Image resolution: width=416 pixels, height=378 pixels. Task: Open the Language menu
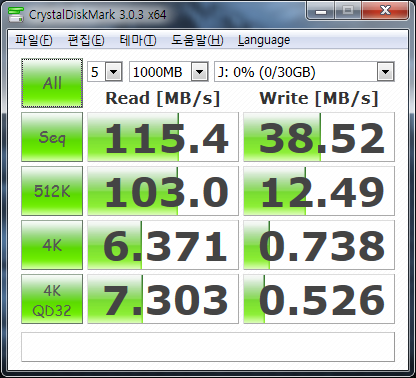264,40
